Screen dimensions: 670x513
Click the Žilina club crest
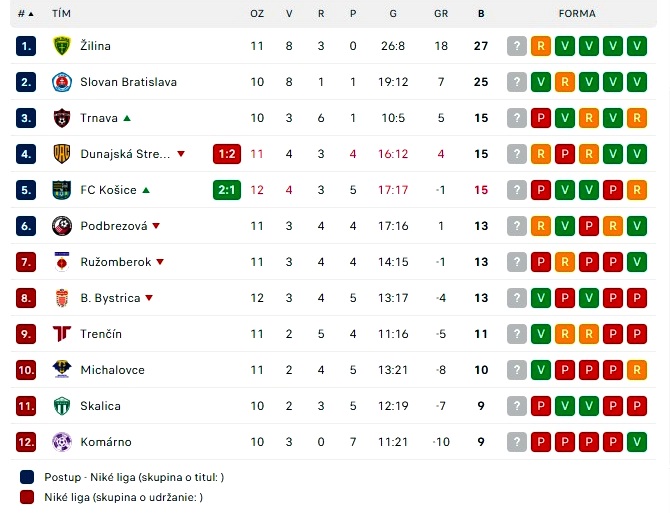click(x=62, y=46)
